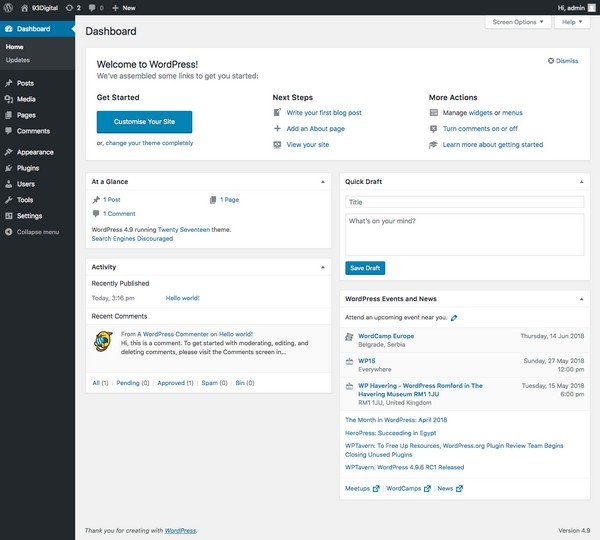Open the 1 Comment link in At a Glance
The width and height of the screenshot is (600, 540).
(x=119, y=214)
